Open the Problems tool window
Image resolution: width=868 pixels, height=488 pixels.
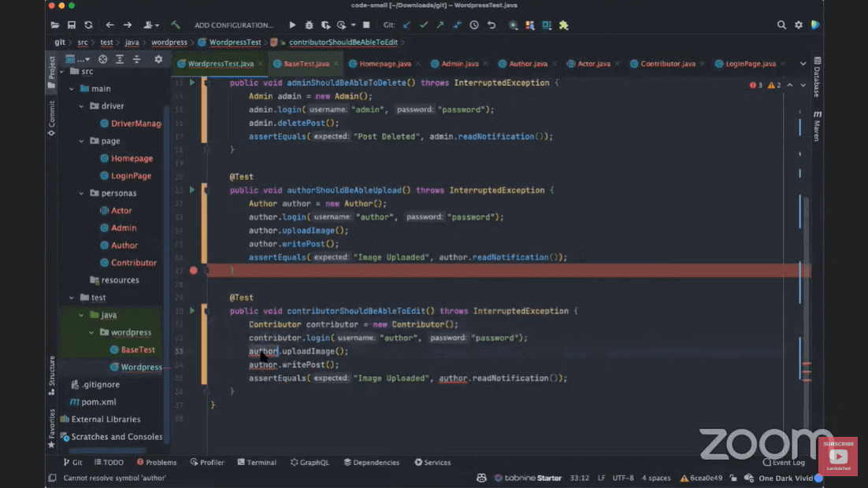157,463
